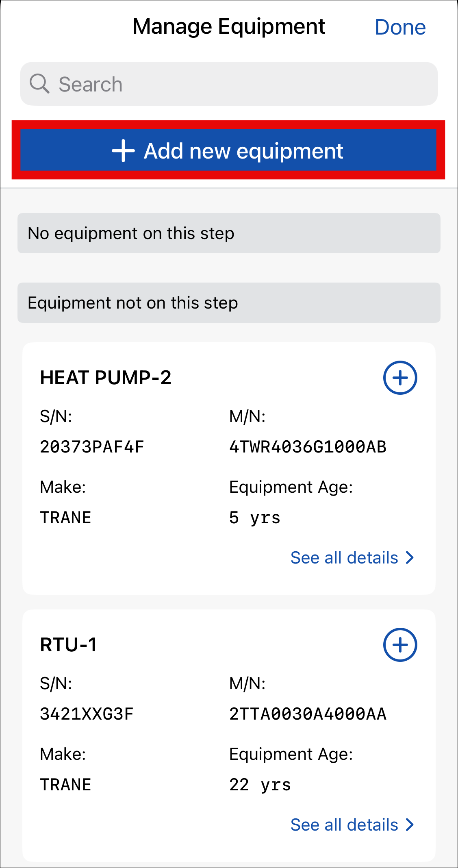Select the 'Equipment not on this step' header

[229, 303]
